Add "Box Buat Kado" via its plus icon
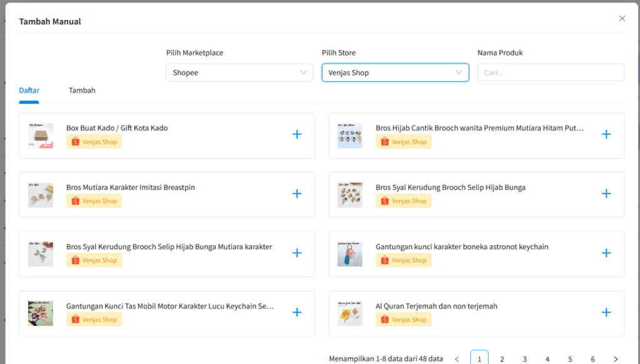640x364 pixels. tap(297, 134)
